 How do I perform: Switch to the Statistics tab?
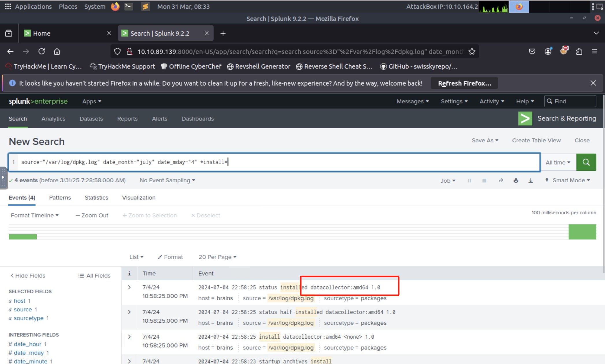click(96, 198)
